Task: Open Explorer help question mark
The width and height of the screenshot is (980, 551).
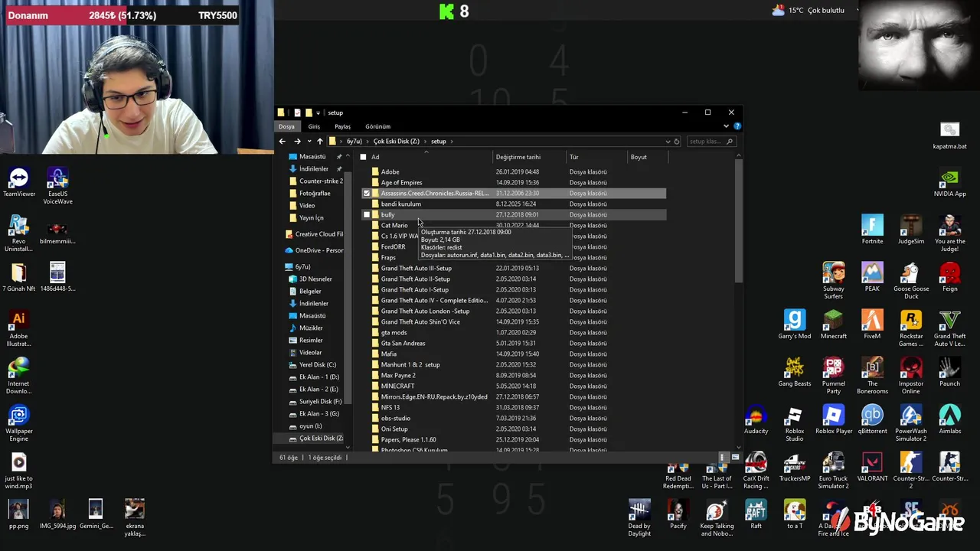Action: [737, 126]
